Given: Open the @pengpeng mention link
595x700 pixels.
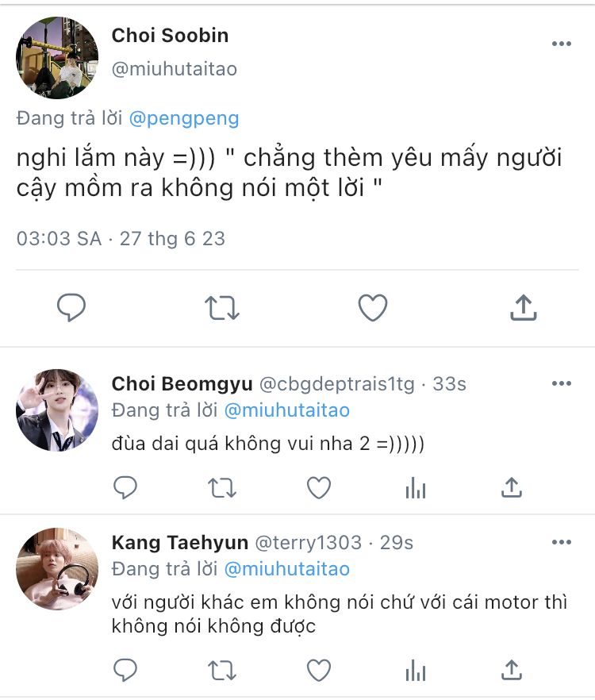Looking at the screenshot, I should (183, 119).
